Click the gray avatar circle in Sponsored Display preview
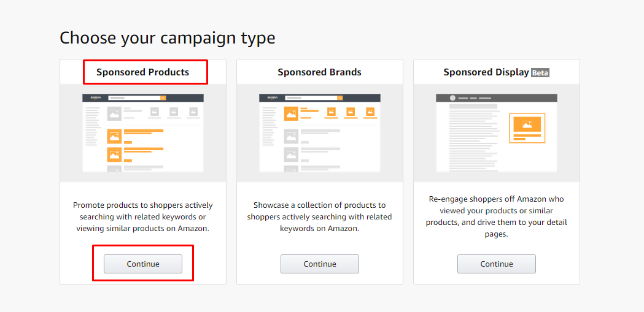 tap(452, 98)
